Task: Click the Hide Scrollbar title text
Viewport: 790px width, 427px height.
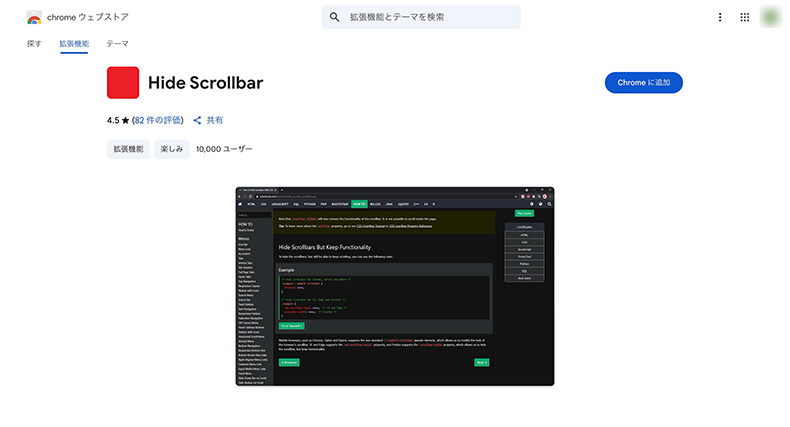Action: (x=206, y=83)
